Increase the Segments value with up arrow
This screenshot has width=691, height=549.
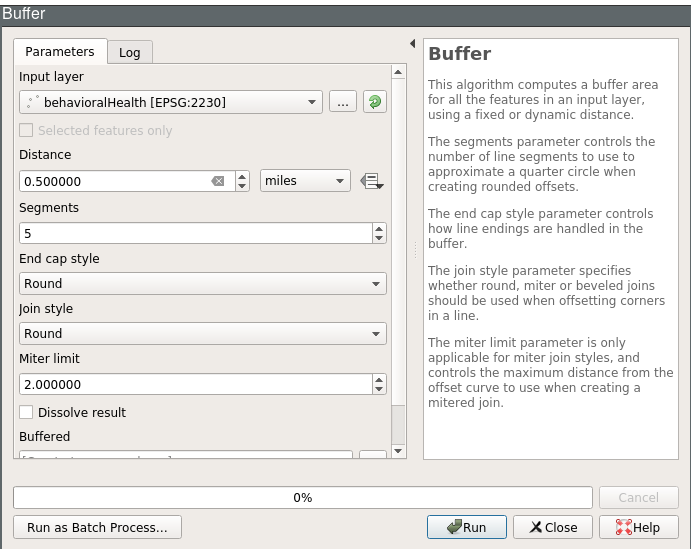pos(379,228)
